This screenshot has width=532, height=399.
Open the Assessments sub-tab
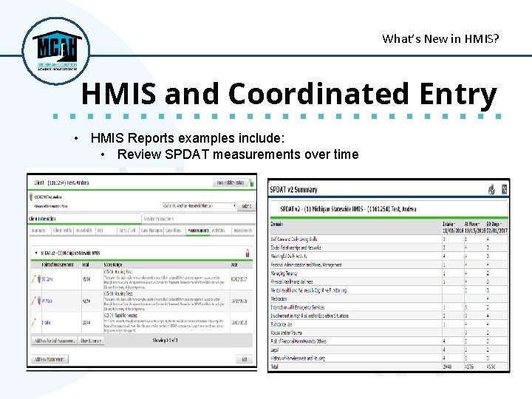point(243,231)
